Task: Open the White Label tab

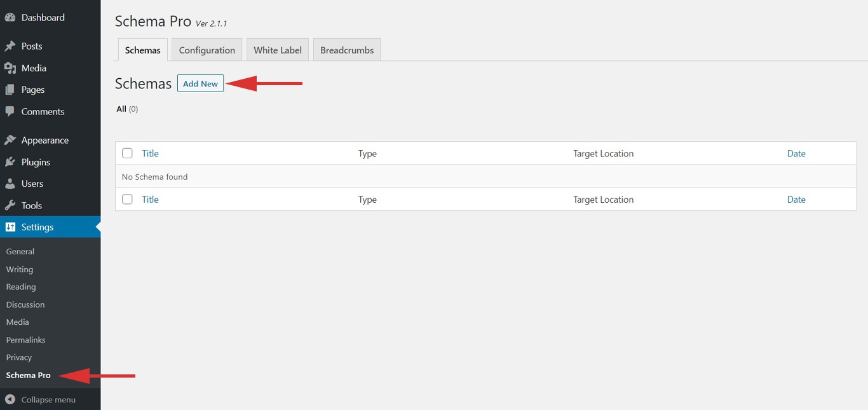Action: pos(277,49)
